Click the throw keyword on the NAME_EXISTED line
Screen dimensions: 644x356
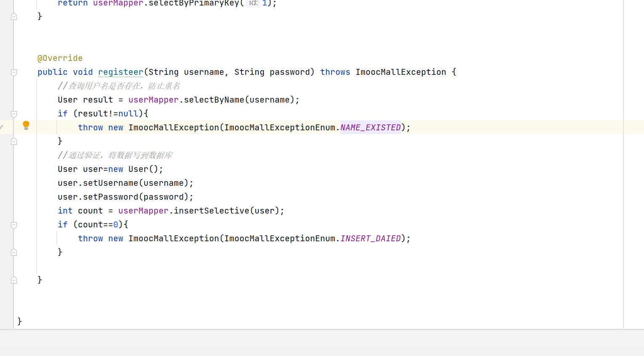(x=90, y=127)
